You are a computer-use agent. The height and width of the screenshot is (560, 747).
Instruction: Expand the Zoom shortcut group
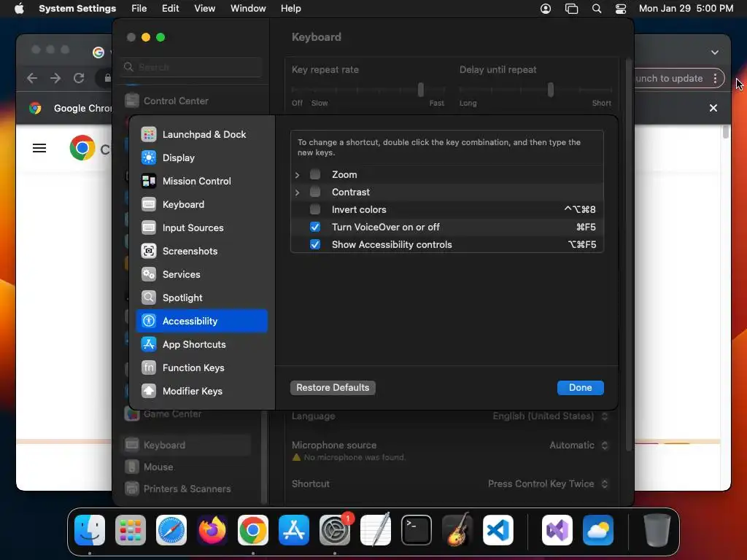[x=298, y=175]
